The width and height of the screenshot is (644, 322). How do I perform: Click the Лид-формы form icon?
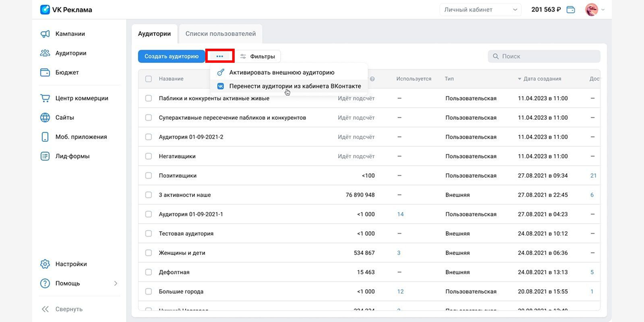(45, 156)
